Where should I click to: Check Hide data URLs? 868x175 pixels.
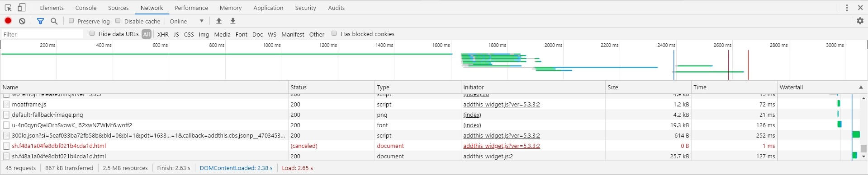(92, 33)
